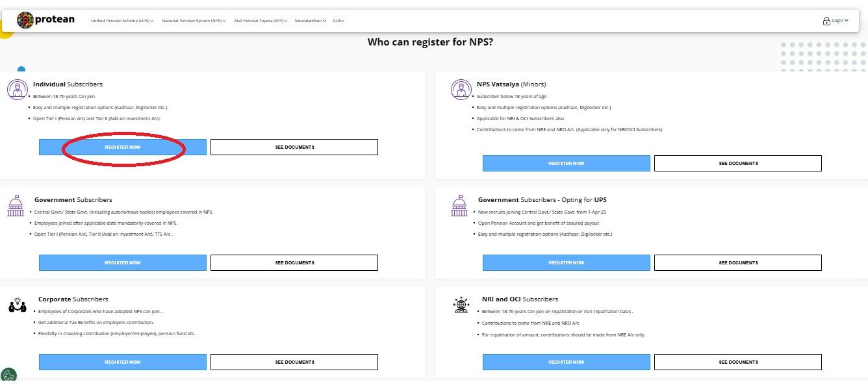The width and height of the screenshot is (868, 391).
Task: Select the Government Subscribers heading
Action: (x=73, y=200)
